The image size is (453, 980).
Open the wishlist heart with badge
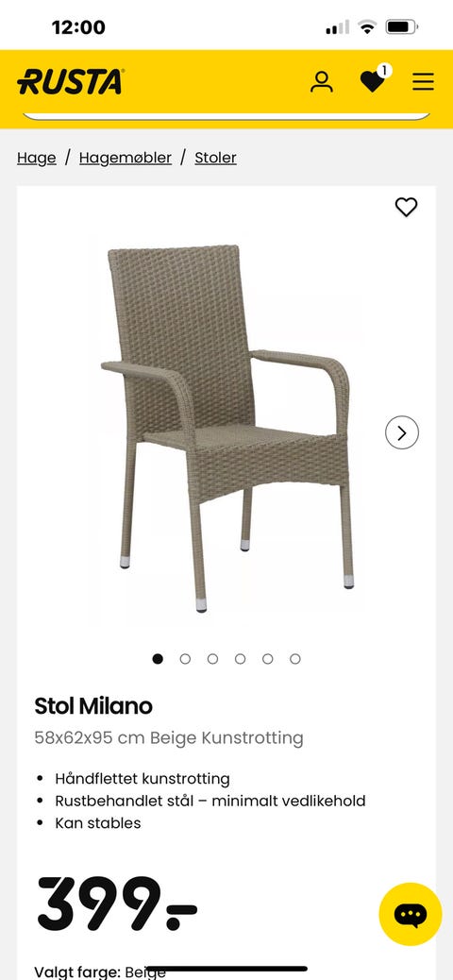point(375,80)
